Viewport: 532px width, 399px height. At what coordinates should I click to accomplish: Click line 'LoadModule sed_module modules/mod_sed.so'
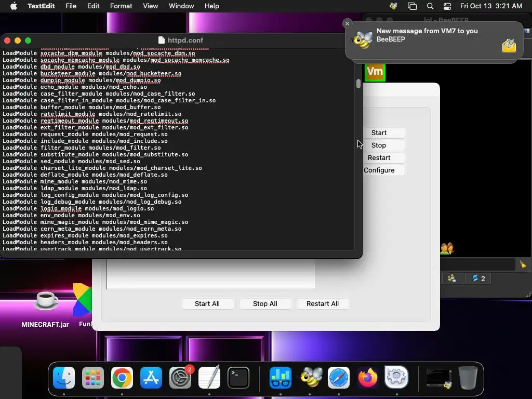(x=71, y=161)
